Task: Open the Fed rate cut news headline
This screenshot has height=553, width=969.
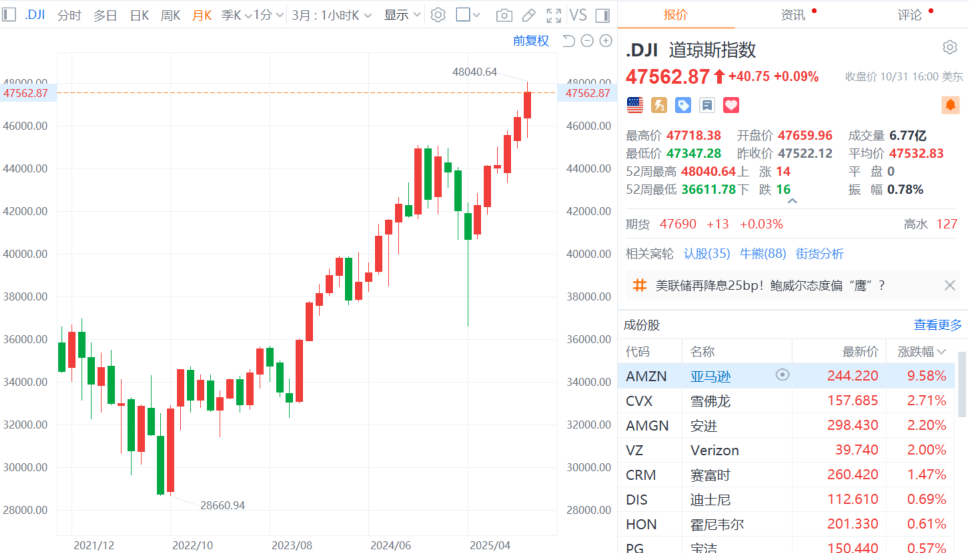Action: pos(770,285)
